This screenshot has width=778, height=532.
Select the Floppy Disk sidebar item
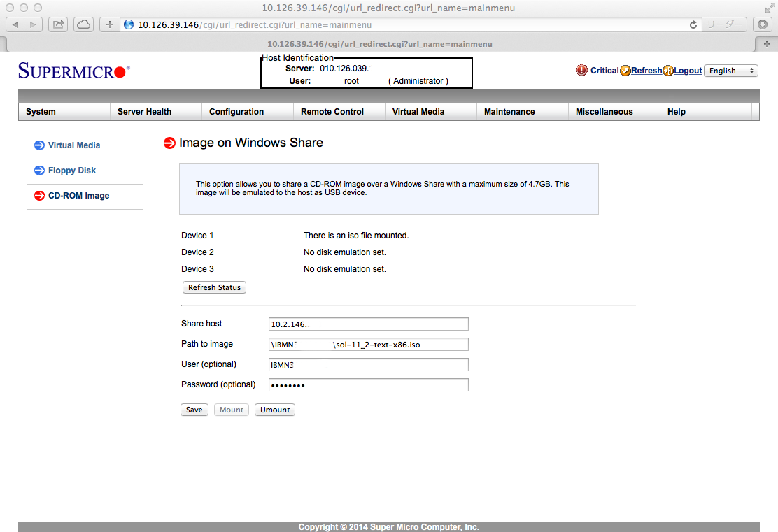tap(71, 170)
